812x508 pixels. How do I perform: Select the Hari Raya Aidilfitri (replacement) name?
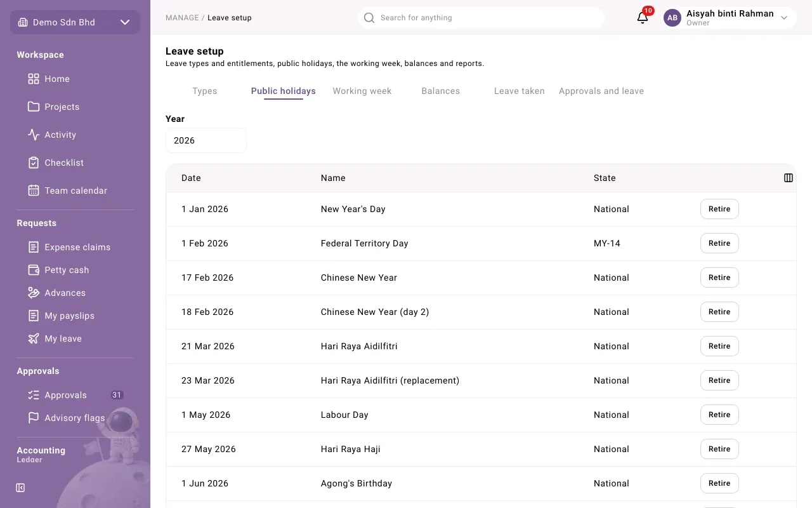pyautogui.click(x=390, y=380)
